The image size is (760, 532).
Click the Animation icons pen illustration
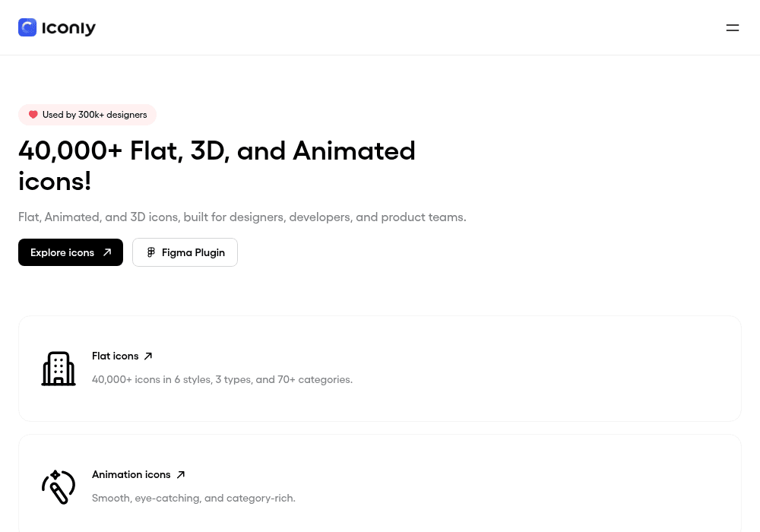(x=59, y=487)
